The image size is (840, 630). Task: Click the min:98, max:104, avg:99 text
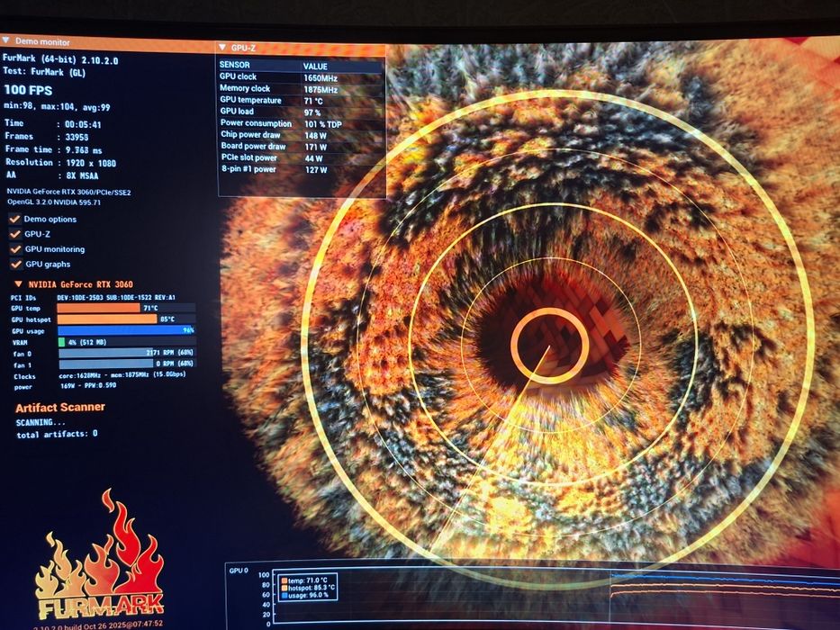point(57,106)
